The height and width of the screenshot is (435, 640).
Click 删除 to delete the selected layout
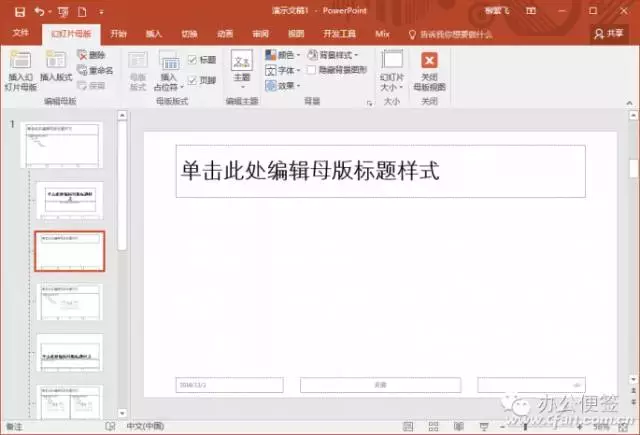pos(91,55)
